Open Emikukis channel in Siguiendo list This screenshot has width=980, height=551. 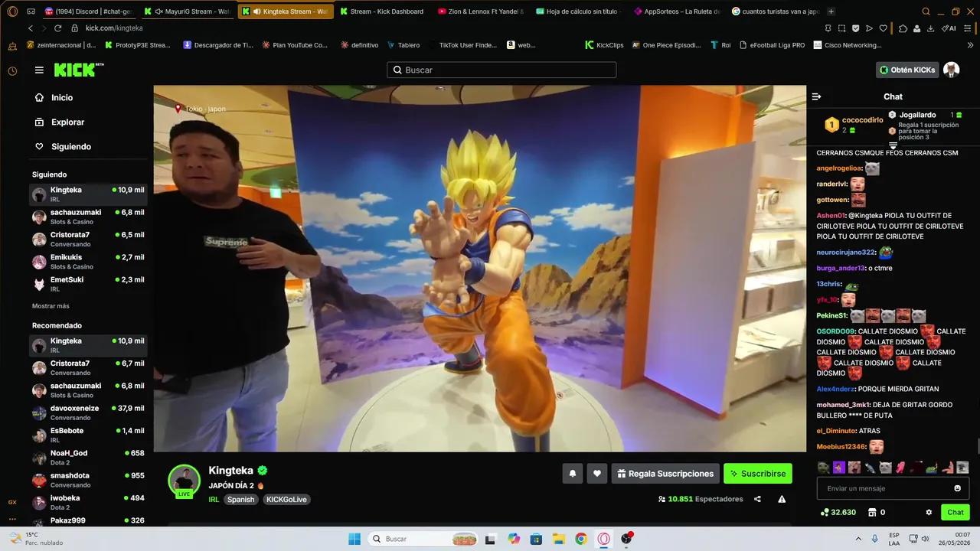pos(88,262)
